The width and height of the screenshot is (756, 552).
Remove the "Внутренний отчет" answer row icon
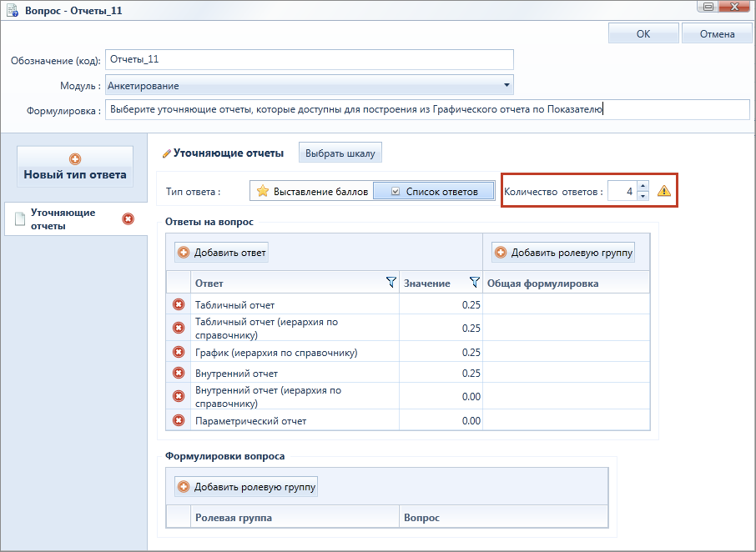pyautogui.click(x=179, y=373)
